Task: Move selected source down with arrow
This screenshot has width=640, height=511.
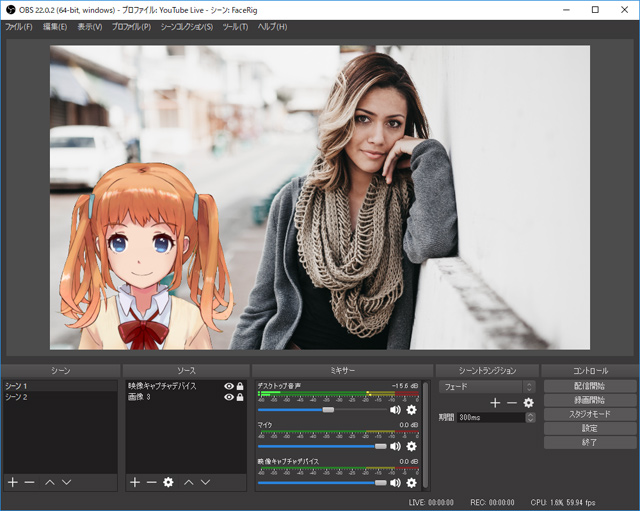Action: click(205, 482)
